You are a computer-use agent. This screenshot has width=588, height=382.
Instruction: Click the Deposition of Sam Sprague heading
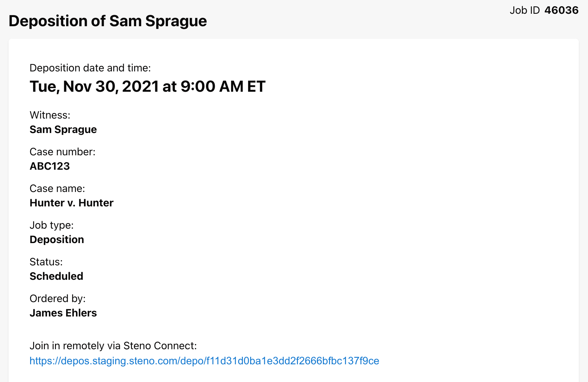(108, 21)
